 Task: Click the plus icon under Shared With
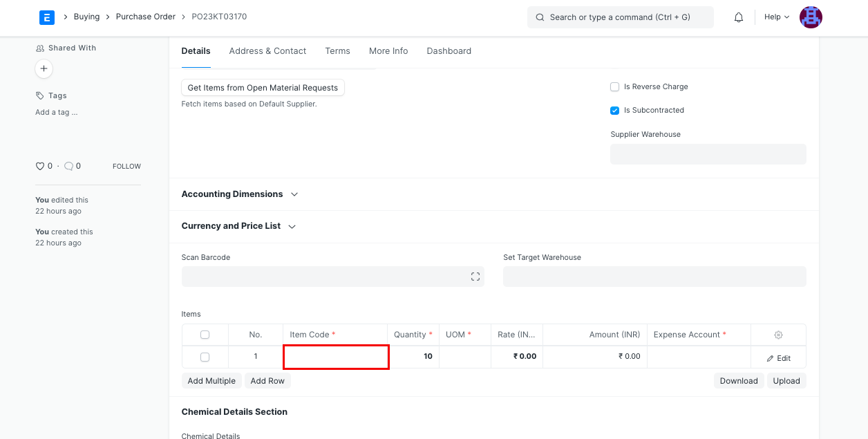tap(44, 69)
